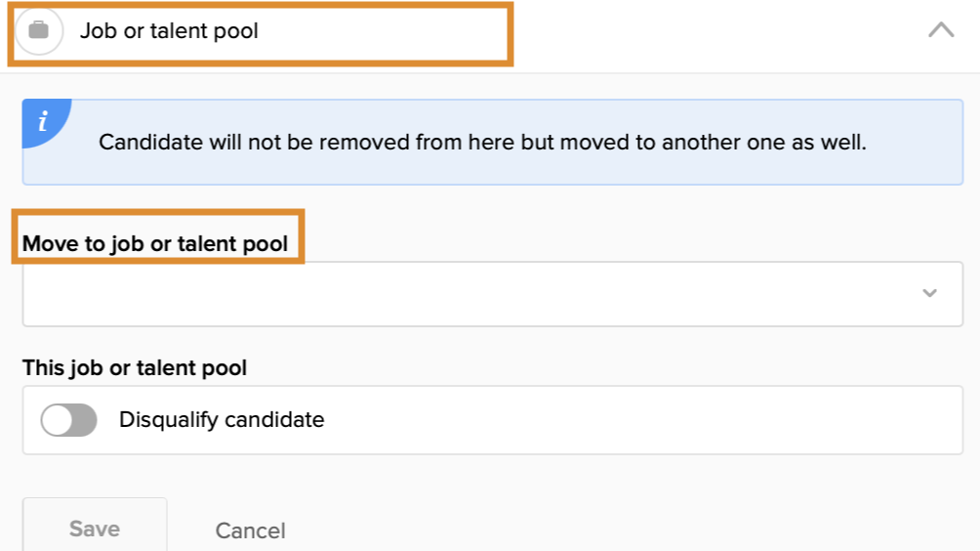
Task: Click the right end of the info banner
Action: click(x=927, y=143)
